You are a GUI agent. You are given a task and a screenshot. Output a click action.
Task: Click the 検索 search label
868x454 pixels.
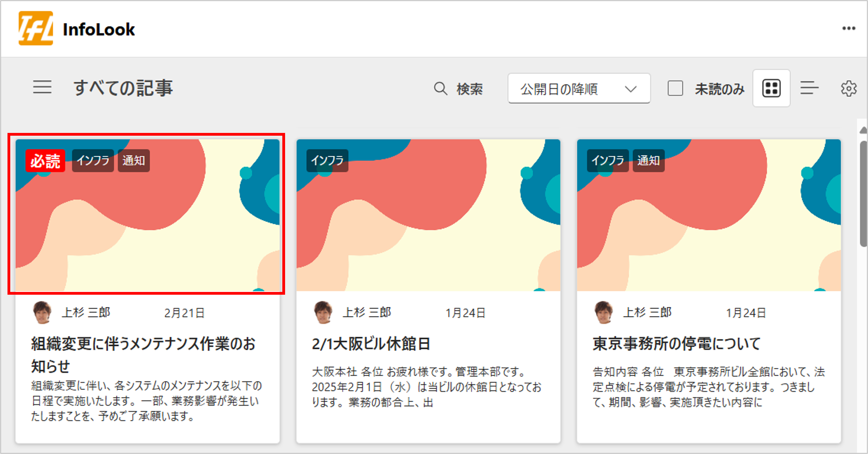tap(470, 89)
